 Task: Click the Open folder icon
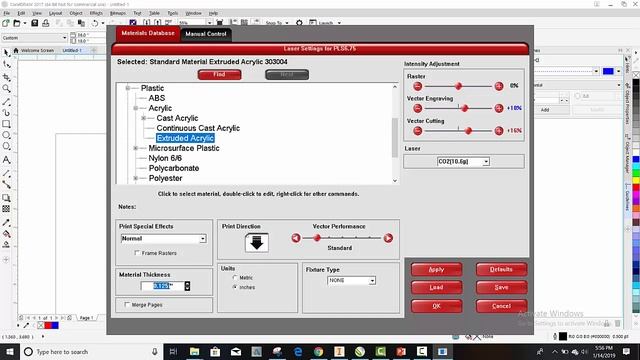tap(17, 23)
